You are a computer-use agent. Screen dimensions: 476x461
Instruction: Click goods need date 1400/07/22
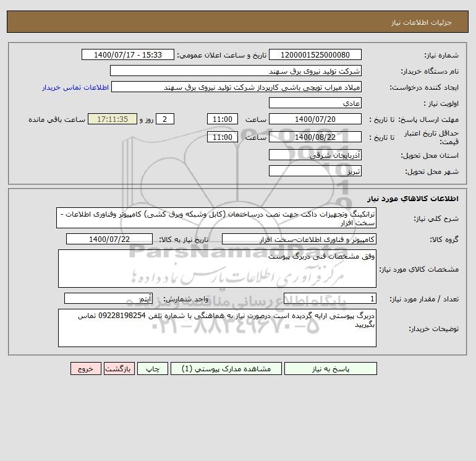tap(109, 239)
